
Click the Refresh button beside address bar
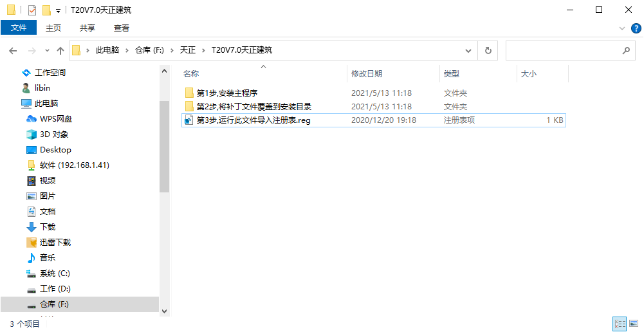click(488, 50)
